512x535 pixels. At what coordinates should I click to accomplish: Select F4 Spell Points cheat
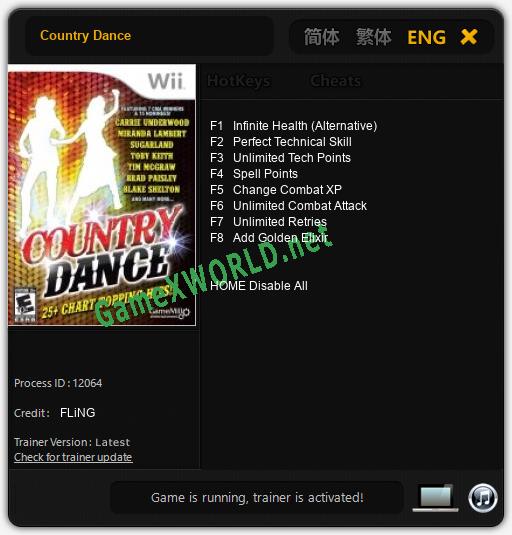[254, 174]
